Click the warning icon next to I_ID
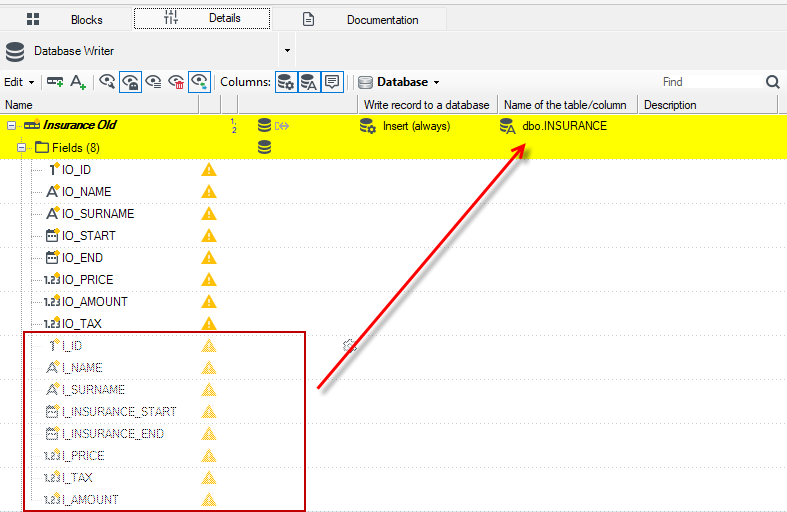The height and width of the screenshot is (512, 787). click(x=209, y=346)
